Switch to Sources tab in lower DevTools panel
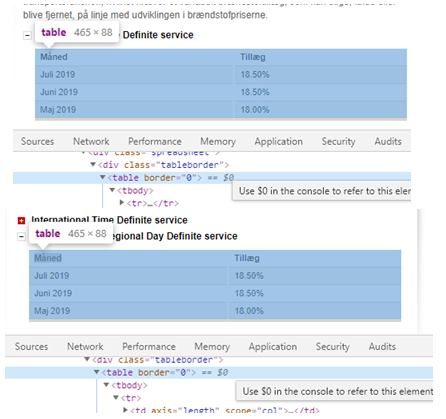This screenshot has height=419, width=446. click(31, 346)
